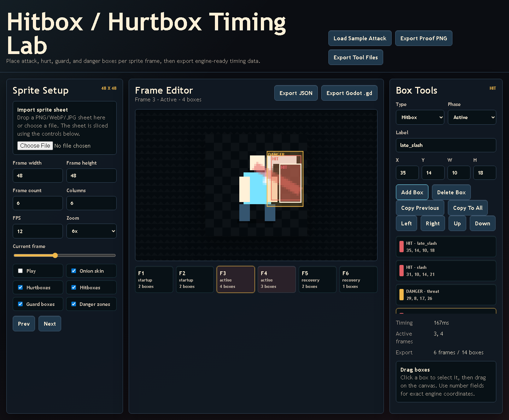
Task: Disable Onion skin checkbox
Action: [x=74, y=271]
